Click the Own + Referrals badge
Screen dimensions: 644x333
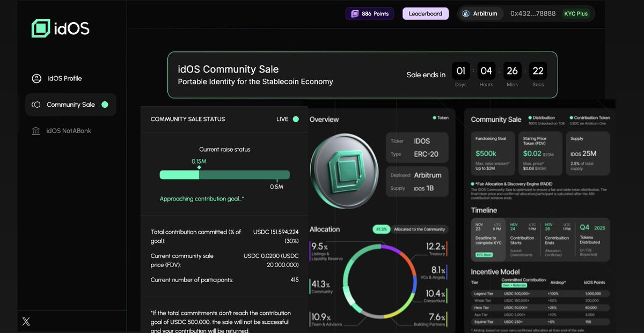(x=513, y=286)
